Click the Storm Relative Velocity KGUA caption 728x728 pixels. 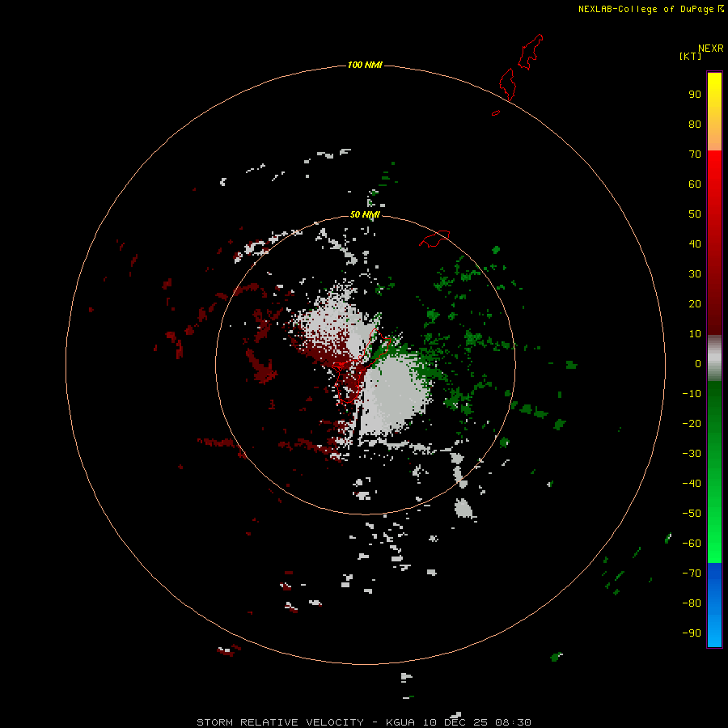click(364, 722)
